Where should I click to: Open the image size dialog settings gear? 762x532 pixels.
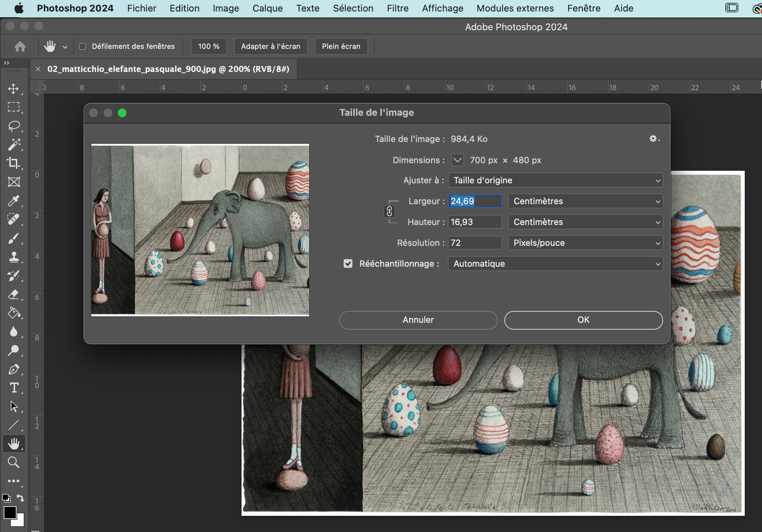point(654,139)
